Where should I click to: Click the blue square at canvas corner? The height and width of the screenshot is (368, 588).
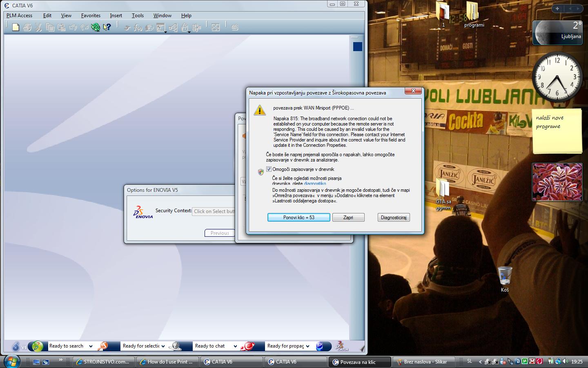click(x=358, y=47)
